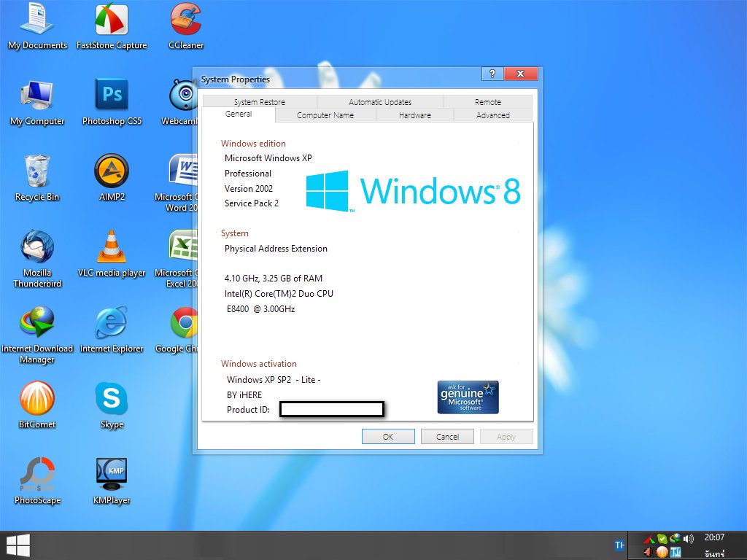Launch VLC media player icon

pyautogui.click(x=112, y=254)
